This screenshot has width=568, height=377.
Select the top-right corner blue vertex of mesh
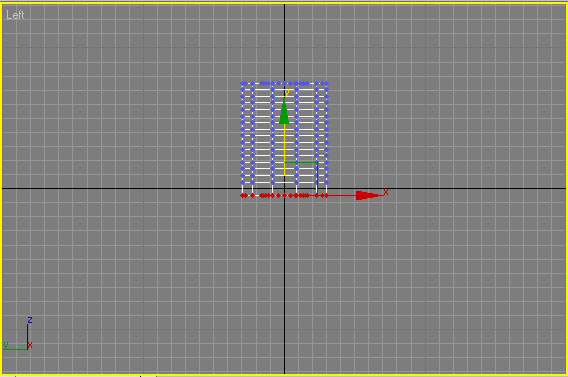[x=327, y=84]
